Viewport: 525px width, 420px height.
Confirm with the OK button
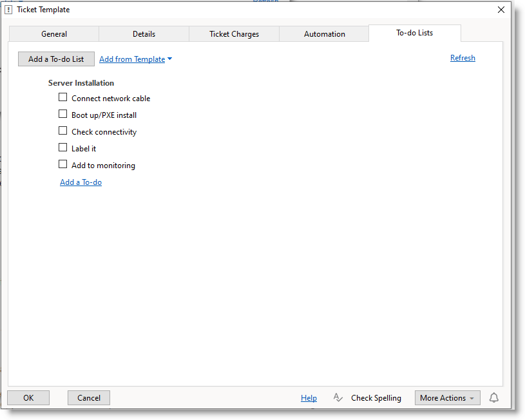(28, 398)
